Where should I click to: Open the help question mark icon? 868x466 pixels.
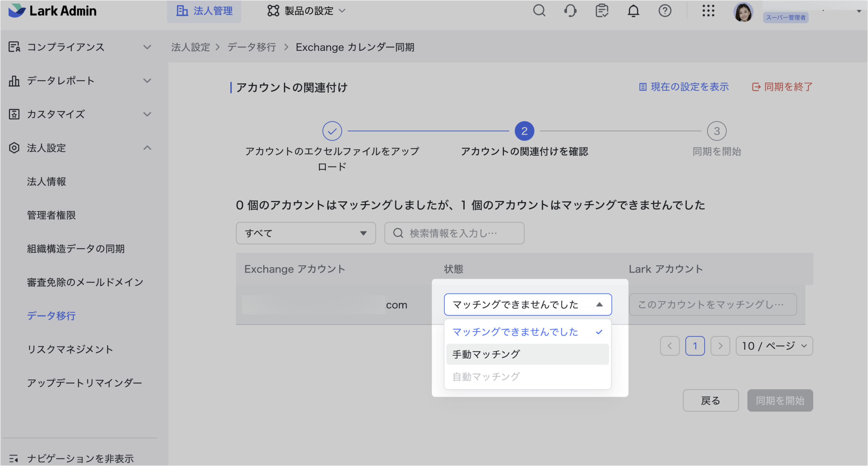coord(665,11)
